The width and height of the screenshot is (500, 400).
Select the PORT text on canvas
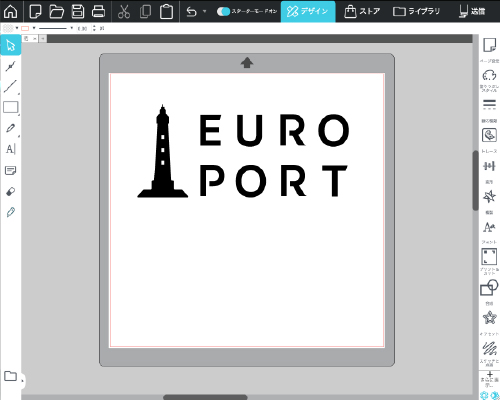[x=273, y=180]
